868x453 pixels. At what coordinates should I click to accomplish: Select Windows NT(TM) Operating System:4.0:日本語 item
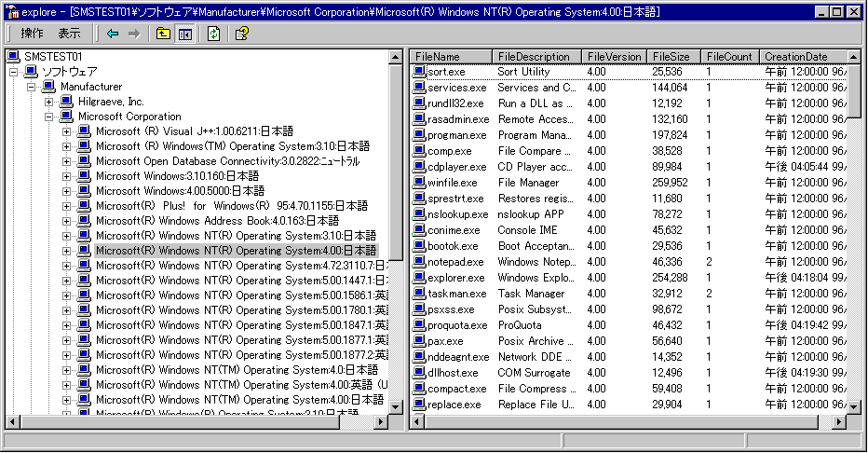point(237,370)
